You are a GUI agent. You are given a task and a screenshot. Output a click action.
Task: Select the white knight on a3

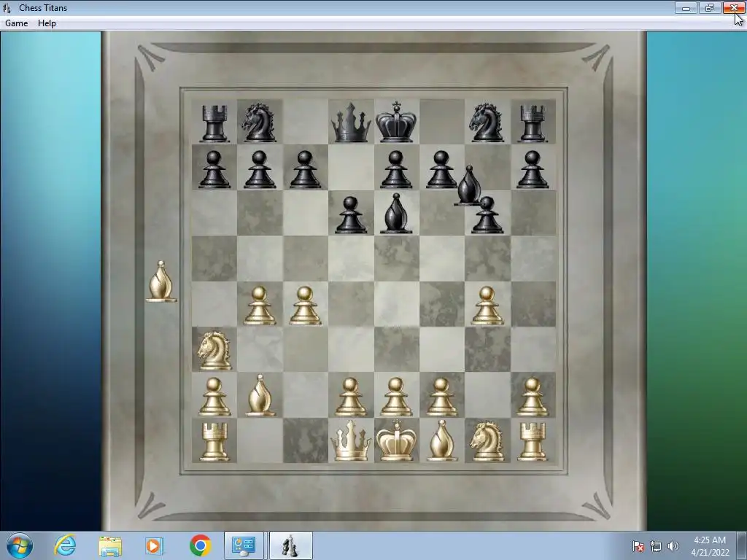[214, 351]
